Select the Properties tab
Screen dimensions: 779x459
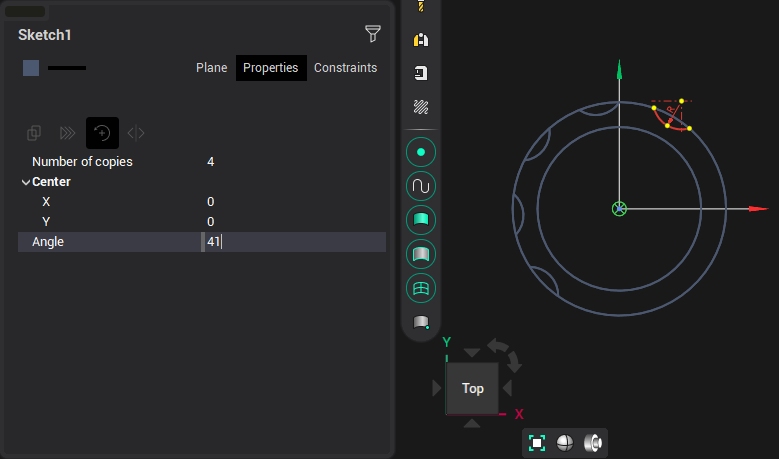(271, 68)
